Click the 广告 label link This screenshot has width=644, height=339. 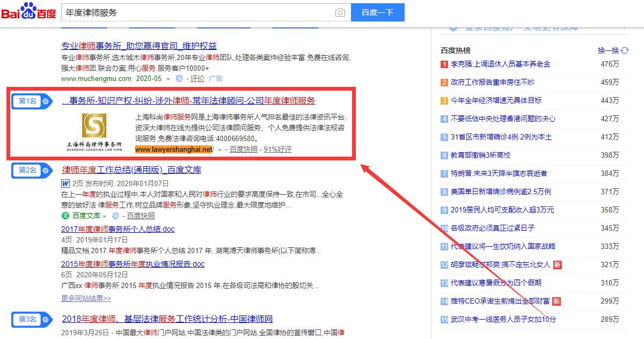215,78
